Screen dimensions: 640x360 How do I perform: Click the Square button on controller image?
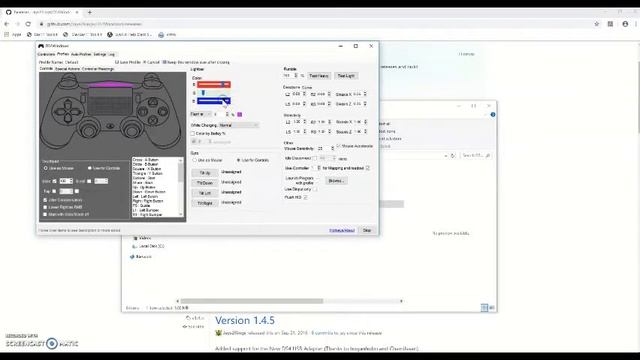pos(142,111)
